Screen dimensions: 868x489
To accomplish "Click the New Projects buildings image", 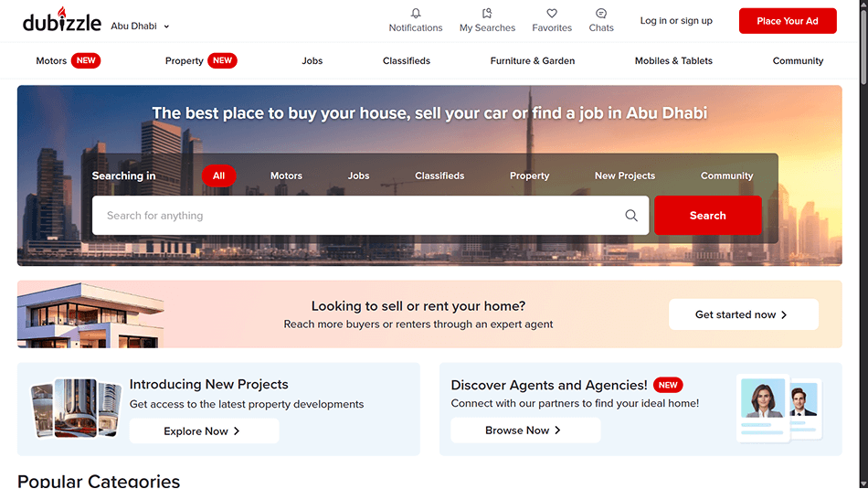I will (77, 408).
